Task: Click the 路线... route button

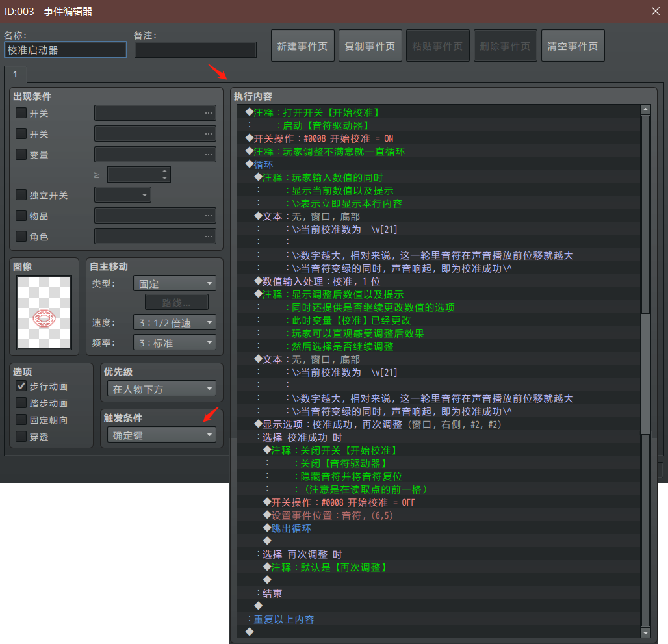Action: tap(177, 302)
